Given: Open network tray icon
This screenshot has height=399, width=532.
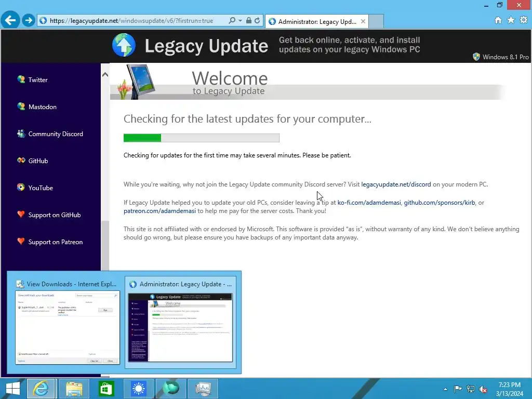Looking at the screenshot, I should [471, 389].
